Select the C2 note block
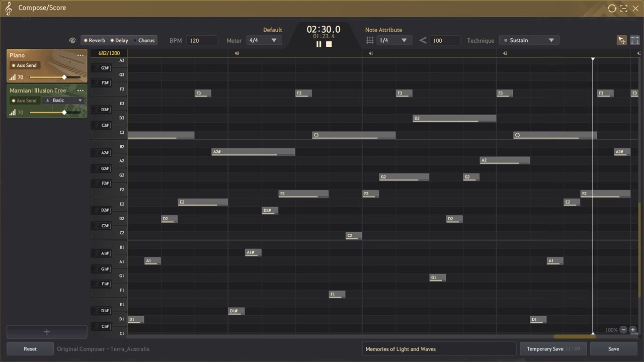The image size is (644, 362). pos(354,236)
